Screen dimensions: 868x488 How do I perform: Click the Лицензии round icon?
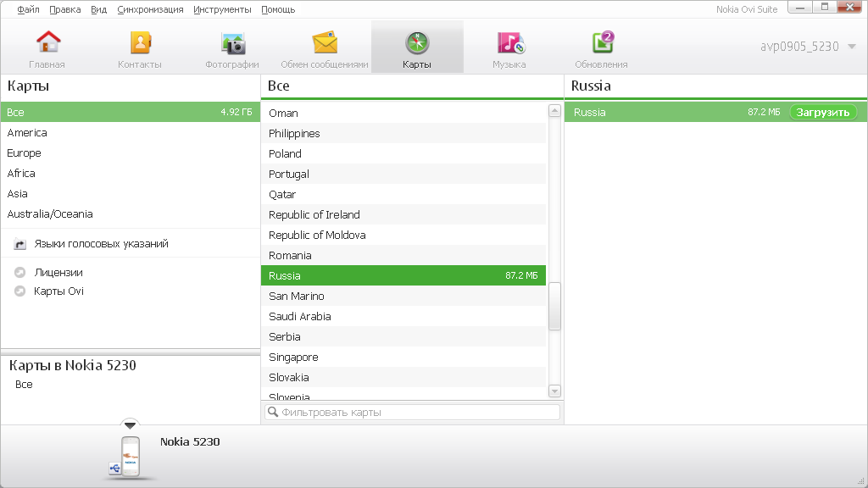(x=20, y=272)
